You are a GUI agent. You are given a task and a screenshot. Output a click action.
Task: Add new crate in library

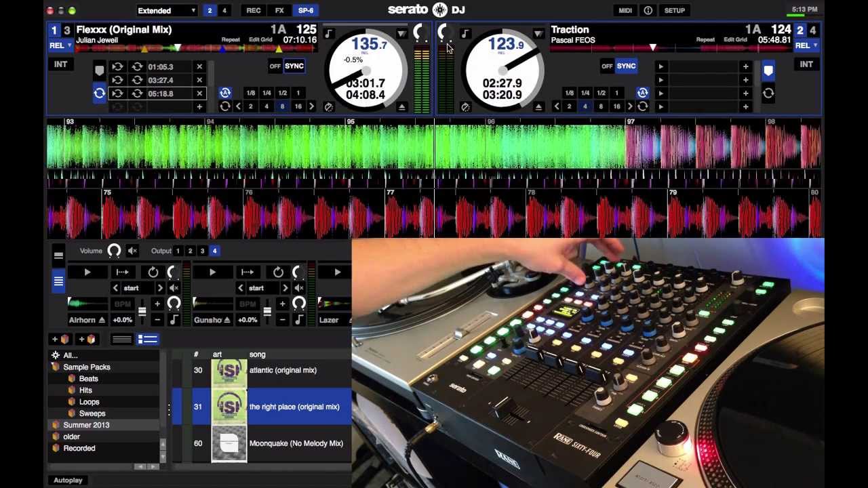pyautogui.click(x=61, y=339)
